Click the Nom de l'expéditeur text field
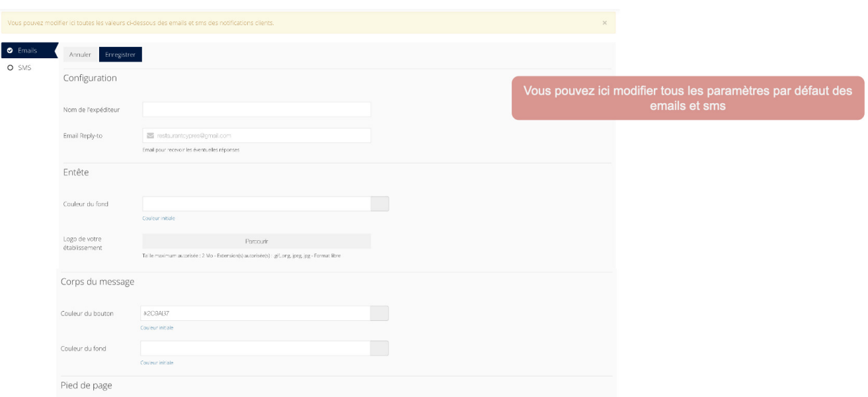 point(256,109)
